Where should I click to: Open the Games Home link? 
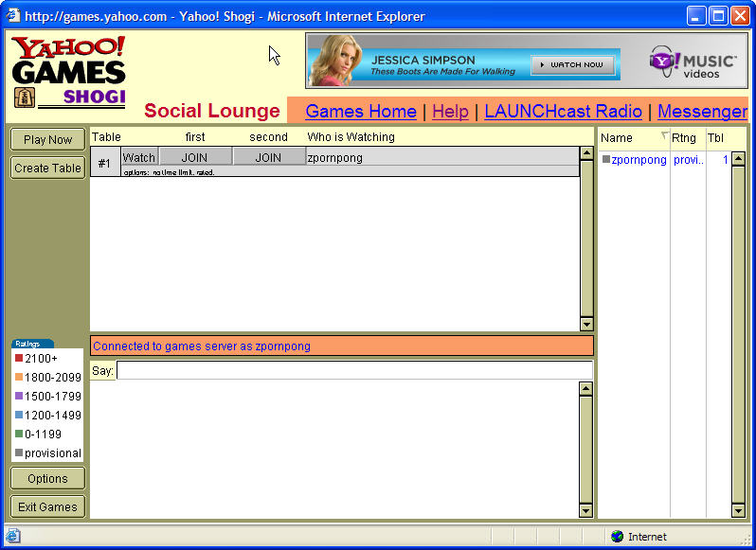[361, 112]
